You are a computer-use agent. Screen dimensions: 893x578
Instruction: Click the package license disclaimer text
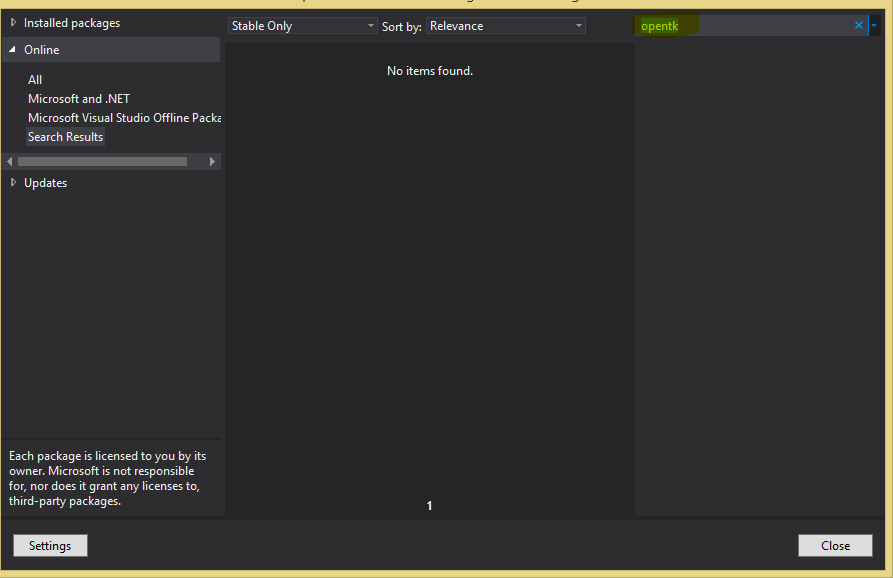(107, 478)
